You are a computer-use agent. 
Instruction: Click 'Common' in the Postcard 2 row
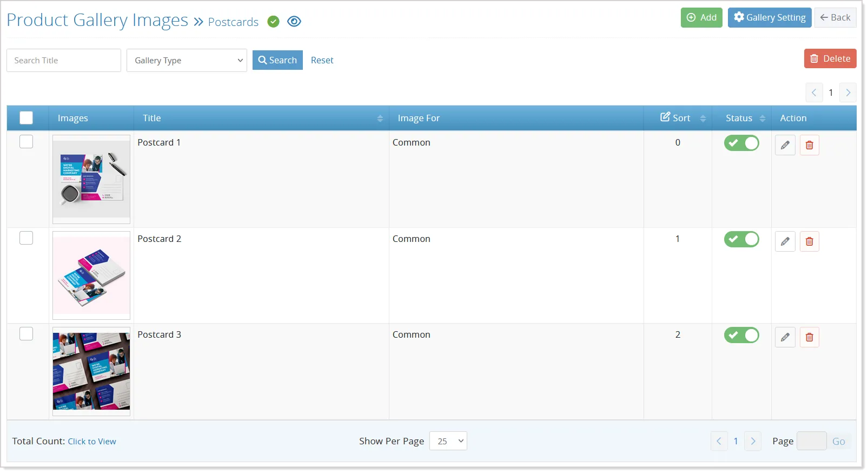pos(412,239)
